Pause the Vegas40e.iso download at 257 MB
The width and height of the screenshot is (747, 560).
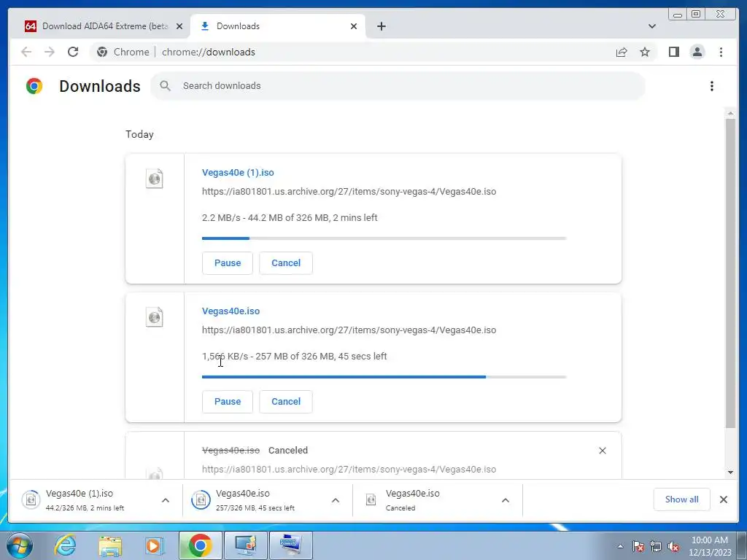click(228, 402)
